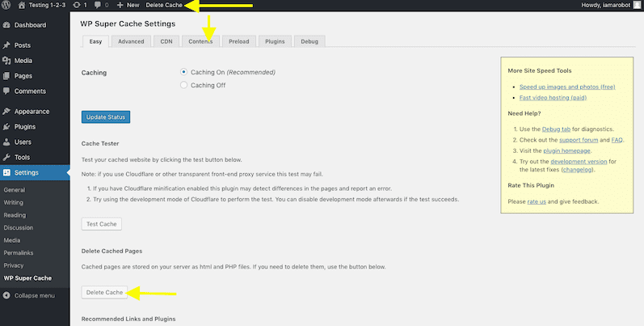
Task: Click the home icon beside Testing 1-2-3
Action: (x=21, y=6)
